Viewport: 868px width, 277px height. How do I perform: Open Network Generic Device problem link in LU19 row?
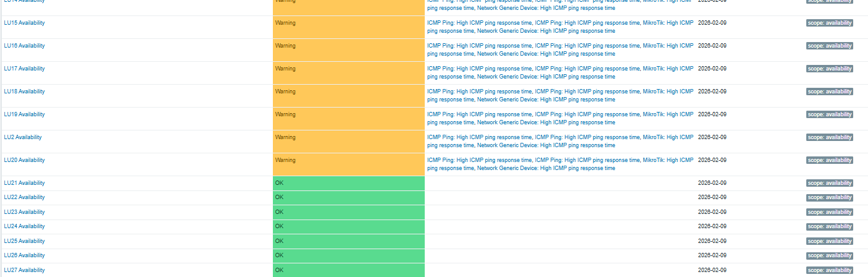click(546, 122)
